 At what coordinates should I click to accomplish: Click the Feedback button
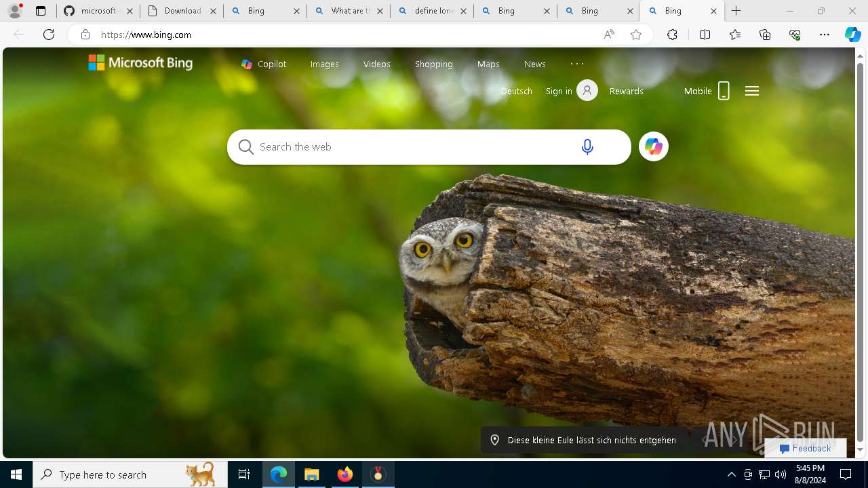pos(805,448)
